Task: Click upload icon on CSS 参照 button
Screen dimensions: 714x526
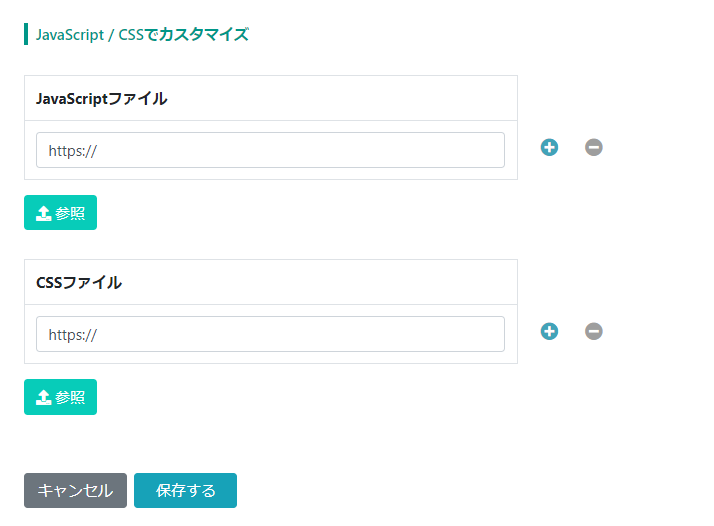Action: coord(43,397)
